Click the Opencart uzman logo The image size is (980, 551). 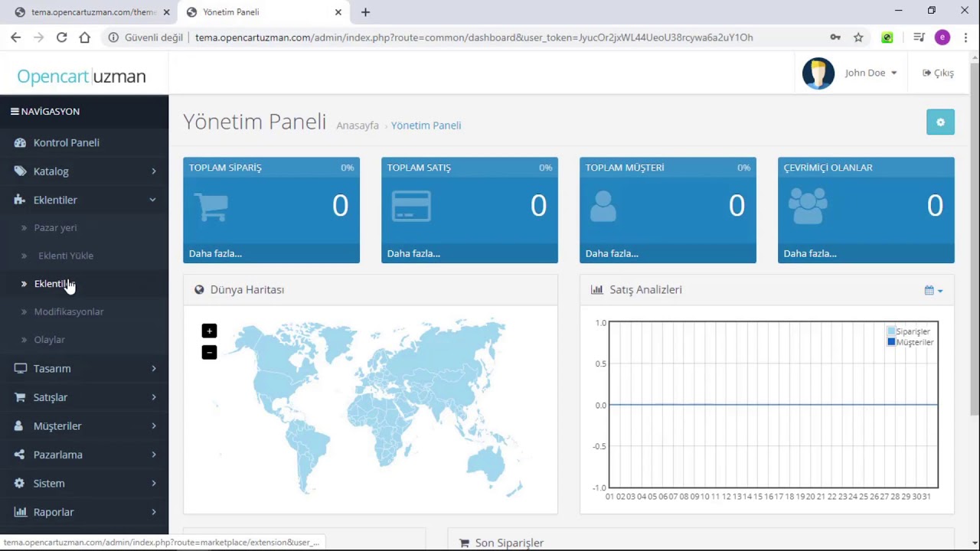point(81,77)
